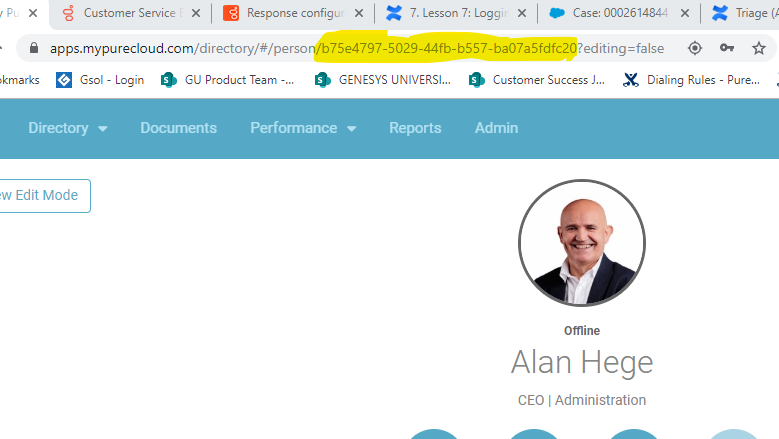Image resolution: width=779 pixels, height=439 pixels.
Task: Expand the Performance menu
Action: click(303, 128)
